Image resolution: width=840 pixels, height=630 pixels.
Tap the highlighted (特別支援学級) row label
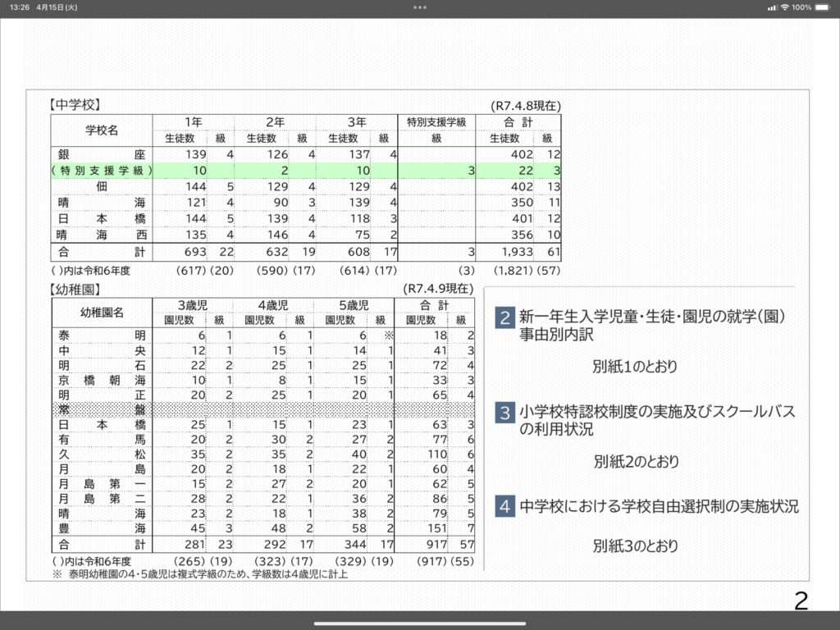tap(102, 171)
